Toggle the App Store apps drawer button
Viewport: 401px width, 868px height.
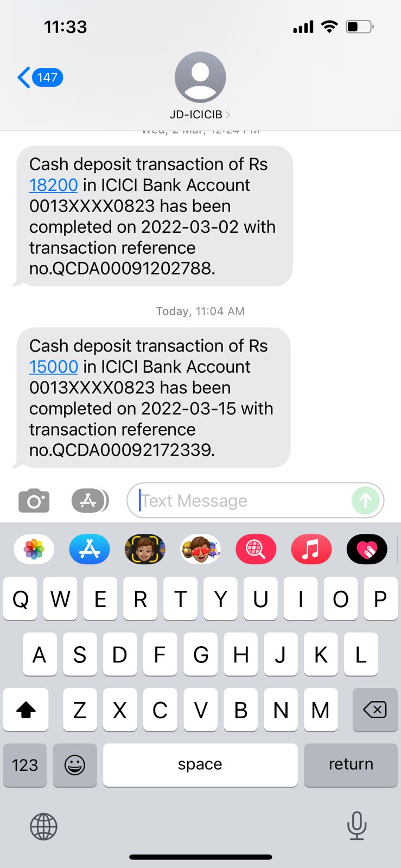pyautogui.click(x=90, y=501)
